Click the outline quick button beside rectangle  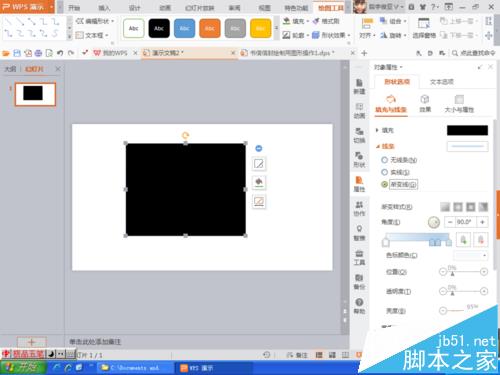259,201
